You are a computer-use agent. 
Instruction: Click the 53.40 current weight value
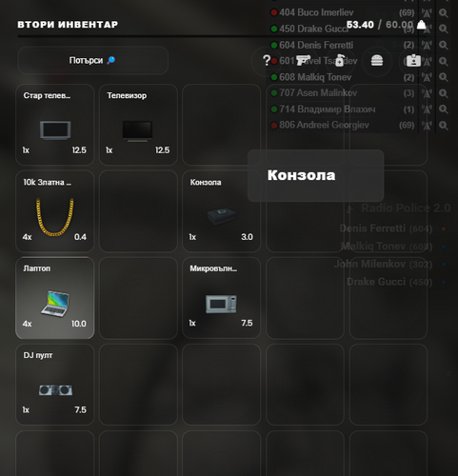[x=360, y=25]
